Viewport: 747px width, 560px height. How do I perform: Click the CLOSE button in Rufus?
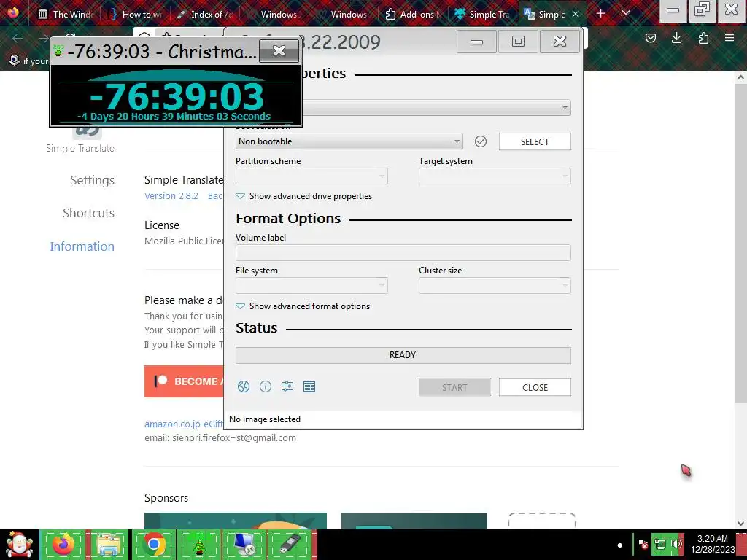(535, 387)
